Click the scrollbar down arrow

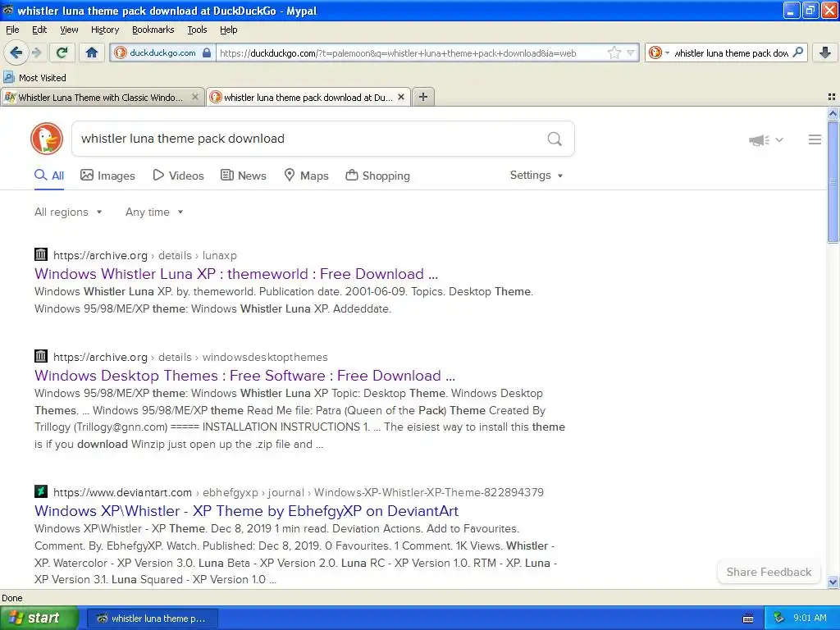833,582
